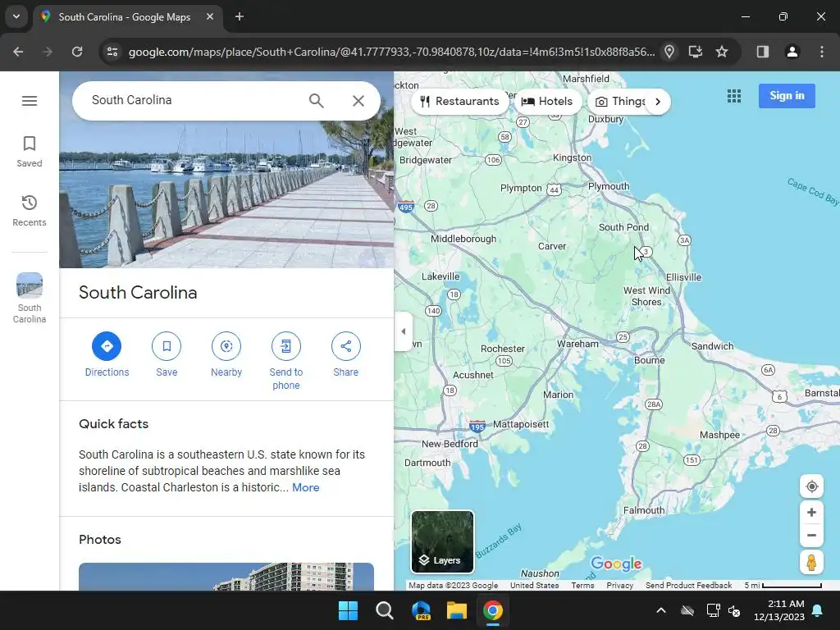Open a new browser tab

coord(240,16)
